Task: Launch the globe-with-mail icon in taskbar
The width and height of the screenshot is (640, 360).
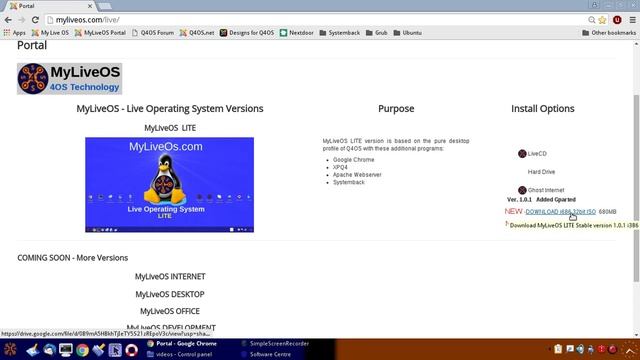Action: point(49,350)
